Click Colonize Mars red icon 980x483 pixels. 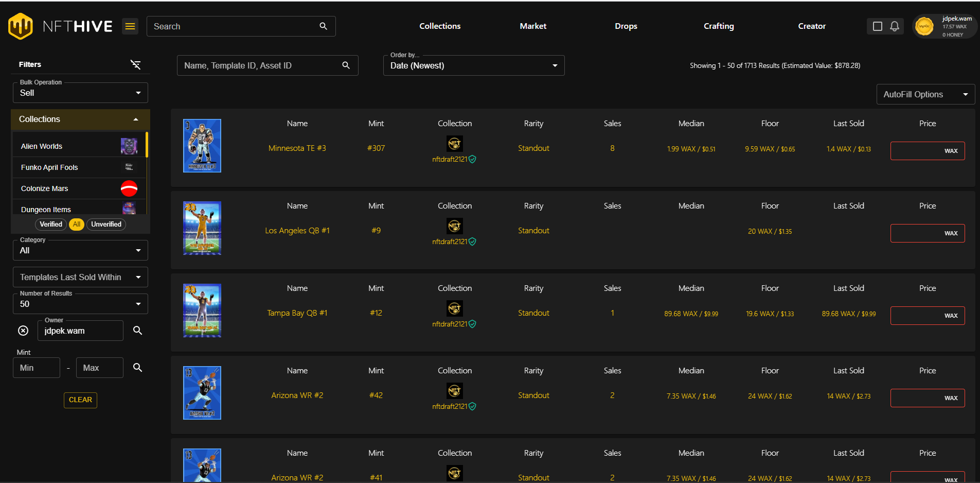(129, 188)
